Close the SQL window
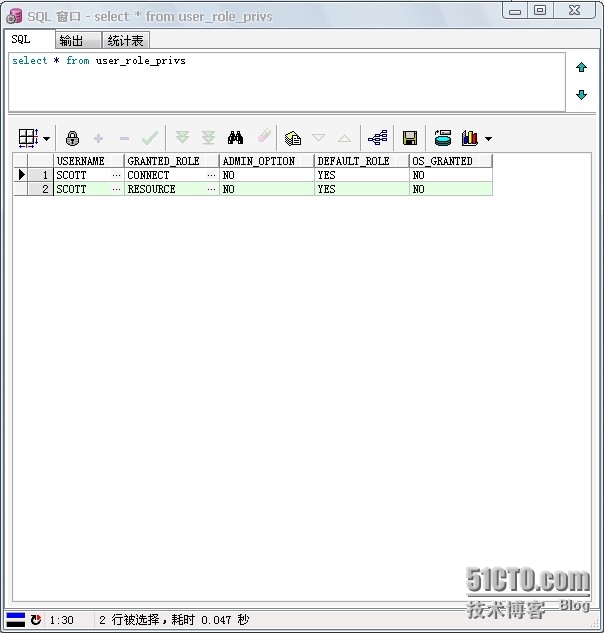The height and width of the screenshot is (633, 604). click(574, 10)
